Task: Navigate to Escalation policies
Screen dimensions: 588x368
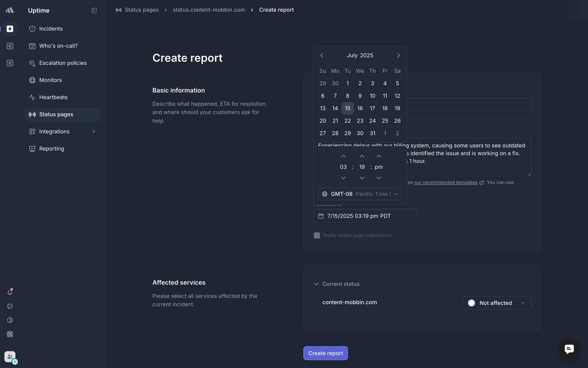Action: click(x=63, y=63)
